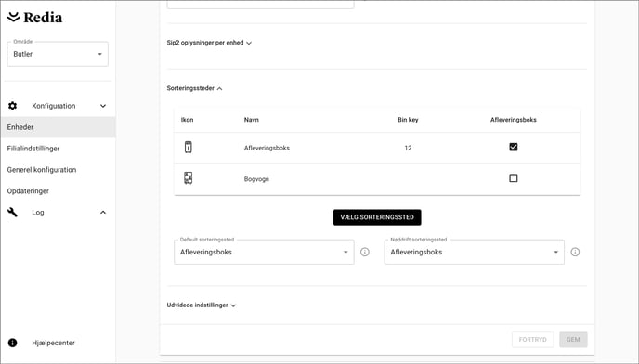Click the Konfiguration gear icon
This screenshot has width=639, height=364.
13,106
